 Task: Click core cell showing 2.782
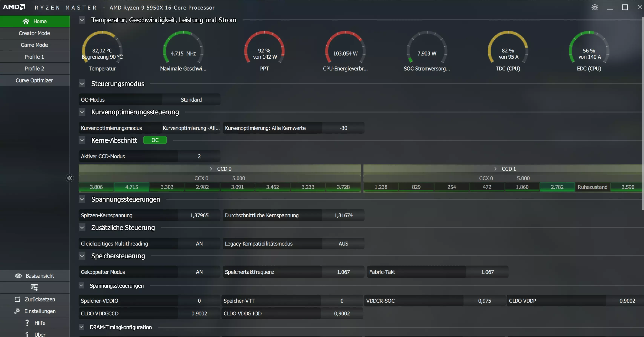click(557, 187)
